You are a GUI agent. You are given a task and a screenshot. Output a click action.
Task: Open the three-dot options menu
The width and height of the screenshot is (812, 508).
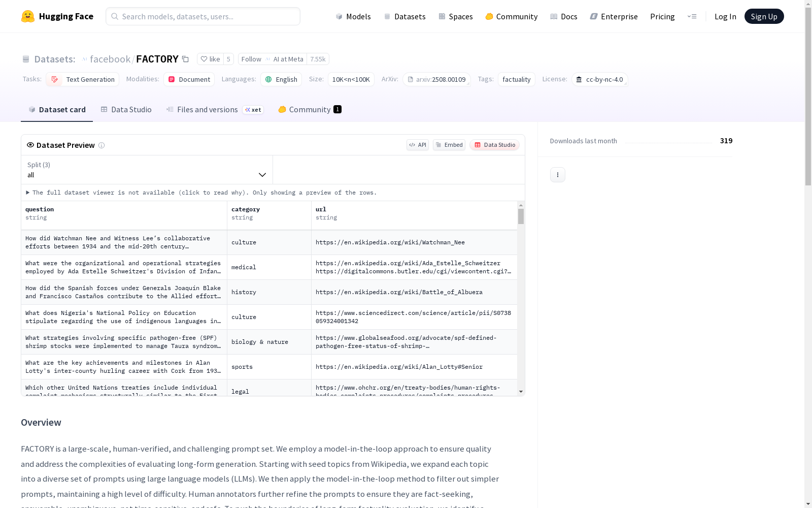(x=558, y=175)
